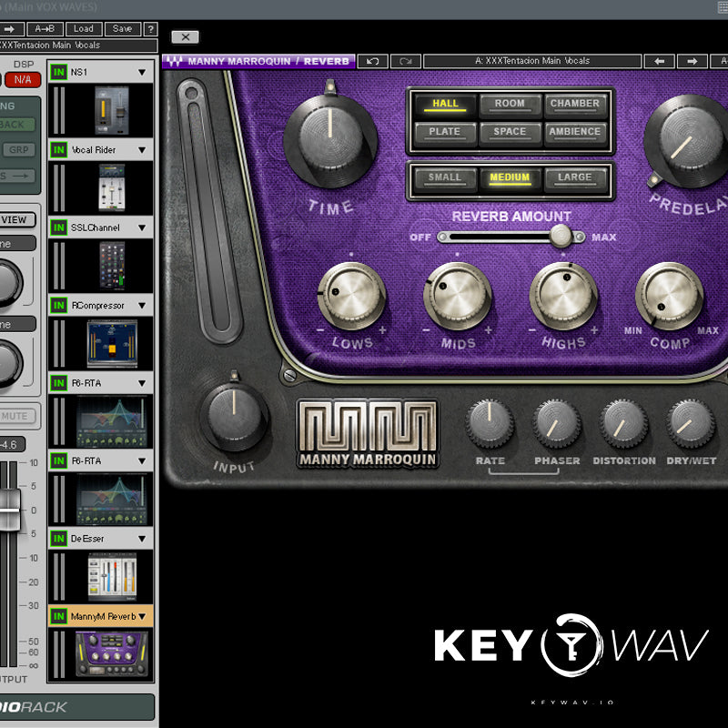The image size is (728, 728).
Task: Open the RCompressor slot dropdown arrow
Action: click(142, 306)
